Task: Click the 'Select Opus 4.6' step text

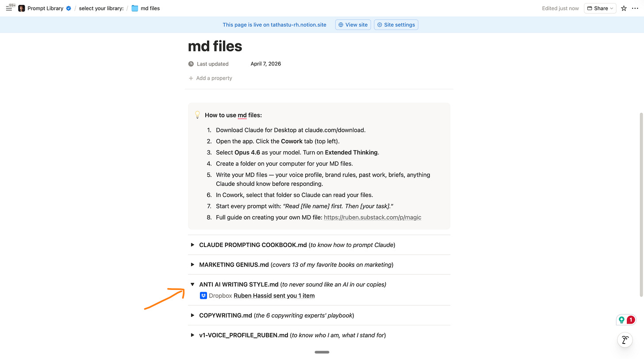Action: [298, 152]
